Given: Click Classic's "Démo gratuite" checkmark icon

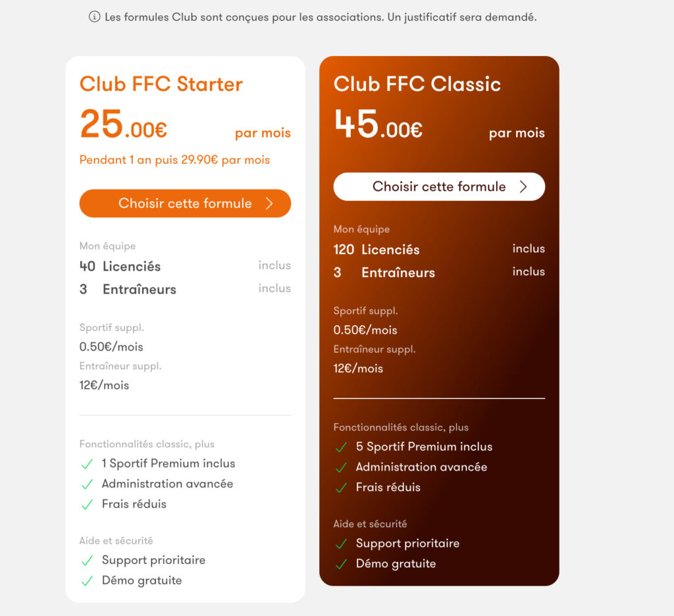Looking at the screenshot, I should (341, 564).
